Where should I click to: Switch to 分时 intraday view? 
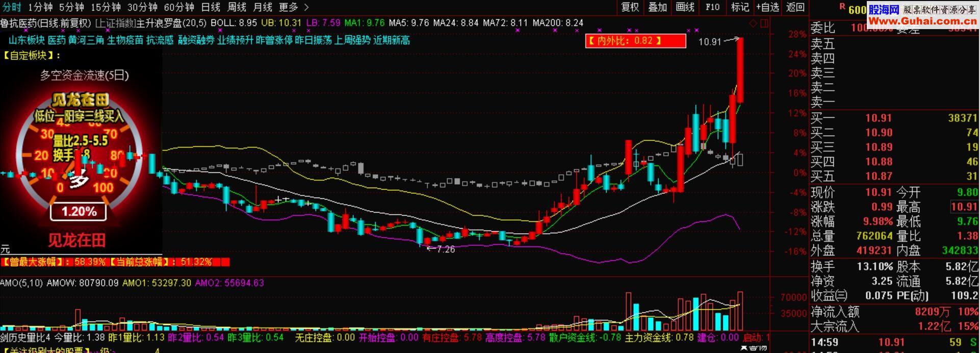pos(12,7)
